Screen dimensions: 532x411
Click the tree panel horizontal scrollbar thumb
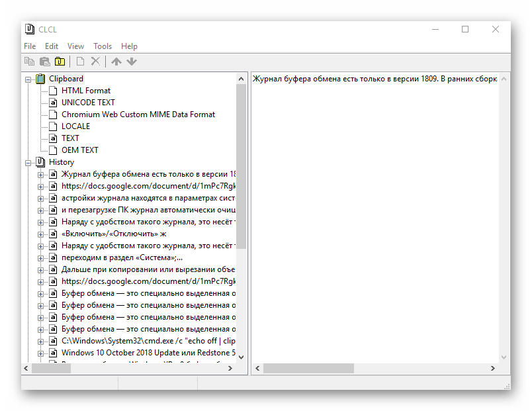51,368
